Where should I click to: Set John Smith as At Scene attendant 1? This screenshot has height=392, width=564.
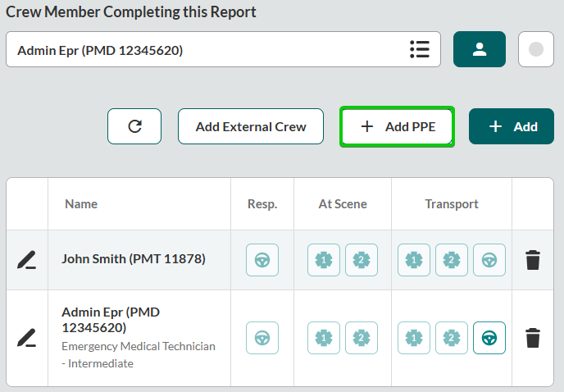click(324, 260)
